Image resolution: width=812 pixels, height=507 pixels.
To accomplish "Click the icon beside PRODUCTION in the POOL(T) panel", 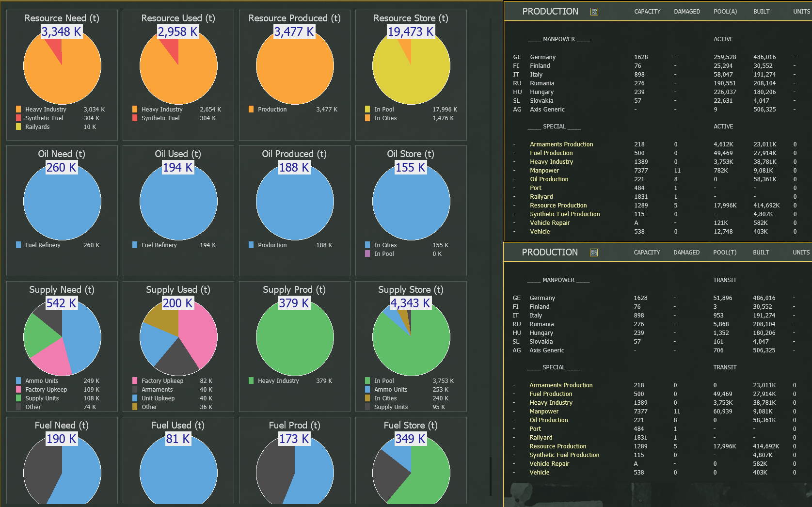I will coord(594,253).
